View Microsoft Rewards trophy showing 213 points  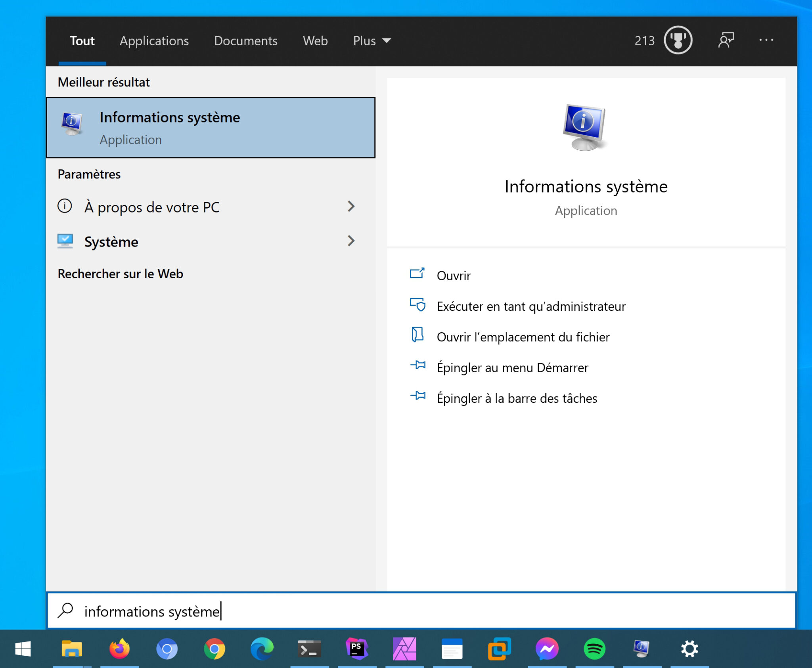pos(678,40)
